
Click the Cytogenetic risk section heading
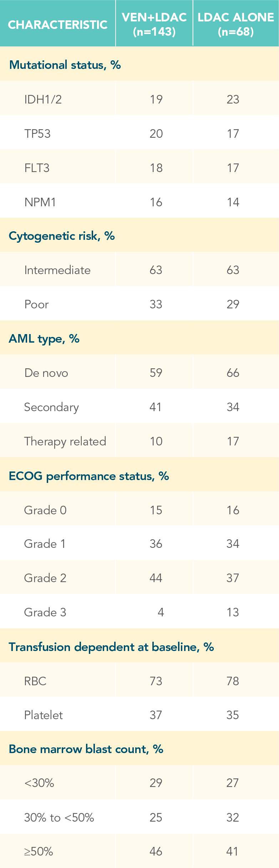pos(62,236)
